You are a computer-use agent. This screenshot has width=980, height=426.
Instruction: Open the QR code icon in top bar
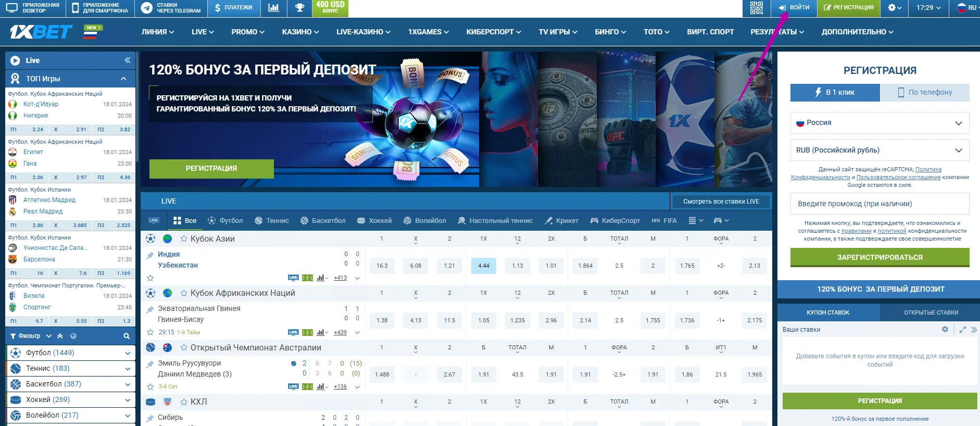pyautogui.click(x=756, y=8)
